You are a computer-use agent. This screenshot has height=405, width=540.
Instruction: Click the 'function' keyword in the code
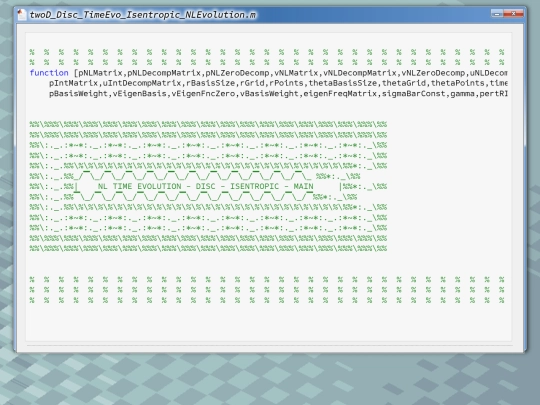pyautogui.click(x=49, y=73)
